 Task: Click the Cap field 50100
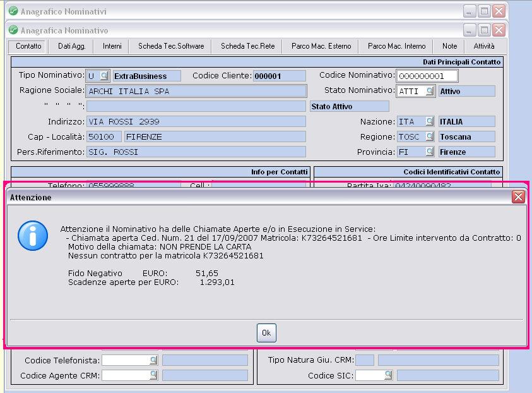coord(104,136)
